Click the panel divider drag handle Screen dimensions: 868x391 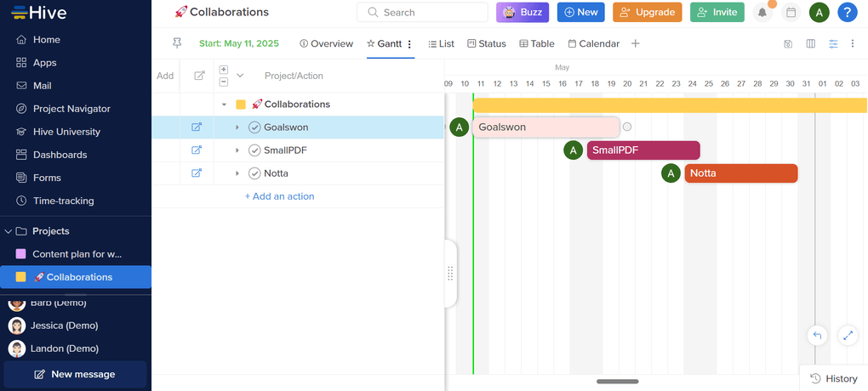click(x=450, y=273)
